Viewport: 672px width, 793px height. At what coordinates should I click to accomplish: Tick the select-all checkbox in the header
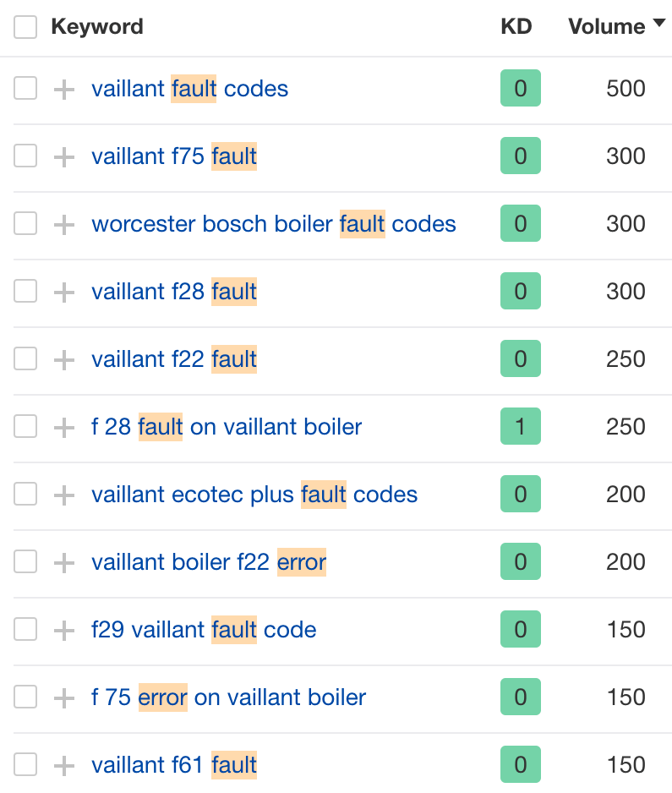[x=25, y=27]
